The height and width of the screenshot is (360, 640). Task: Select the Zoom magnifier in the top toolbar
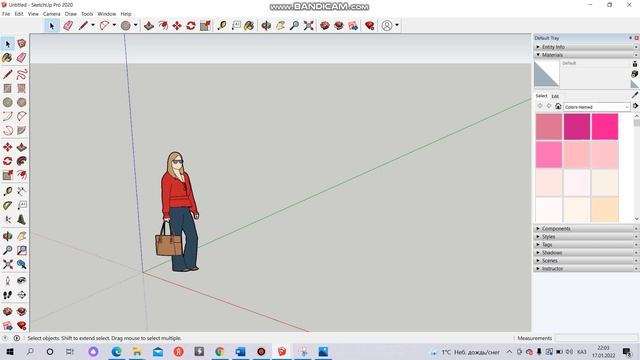point(294,26)
